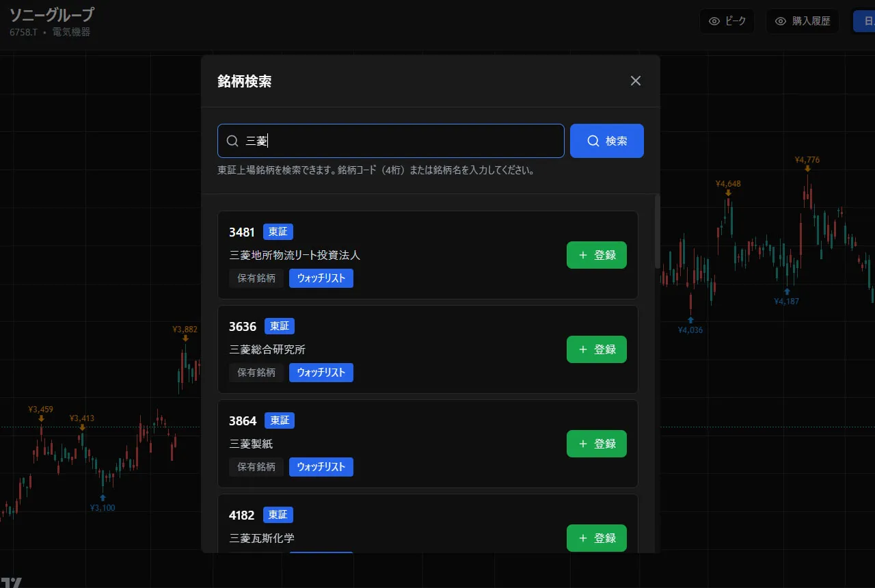Click 登録 for 4182 三菱瓦斯化学
Image resolution: width=875 pixels, height=588 pixels.
[597, 538]
